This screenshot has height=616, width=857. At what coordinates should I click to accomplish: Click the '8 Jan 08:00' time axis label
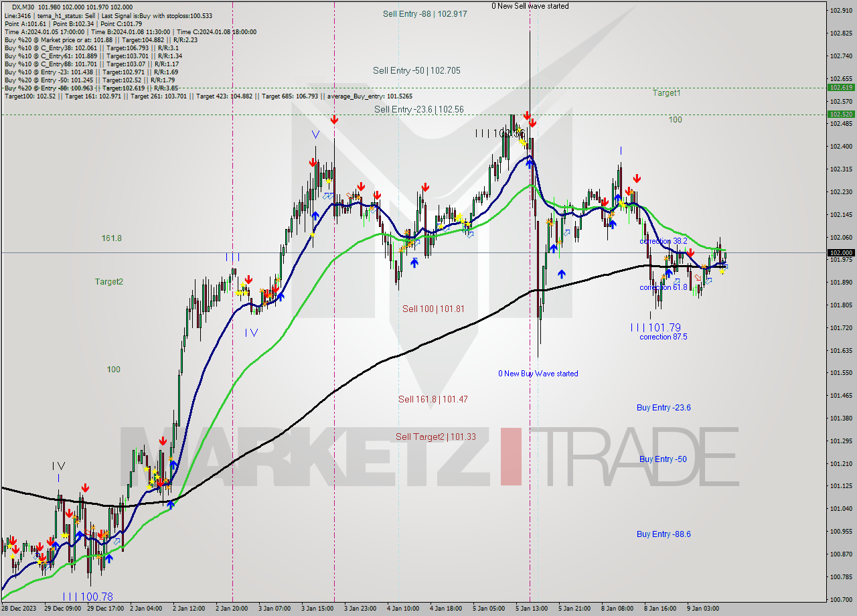tap(617, 609)
